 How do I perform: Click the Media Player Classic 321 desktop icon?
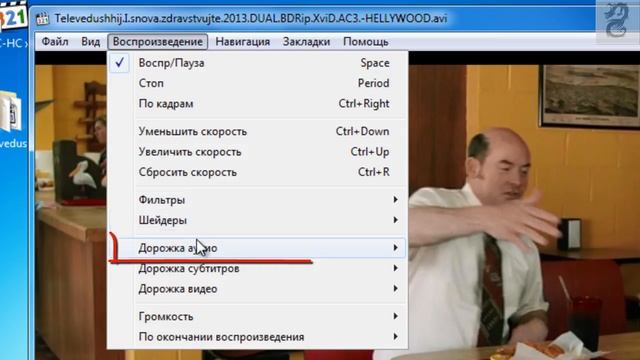(x=13, y=17)
